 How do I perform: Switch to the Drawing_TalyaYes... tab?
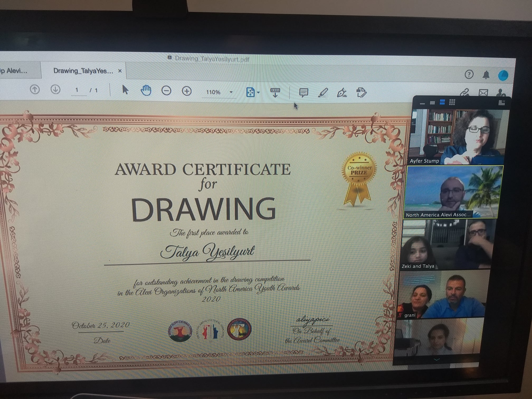click(83, 71)
